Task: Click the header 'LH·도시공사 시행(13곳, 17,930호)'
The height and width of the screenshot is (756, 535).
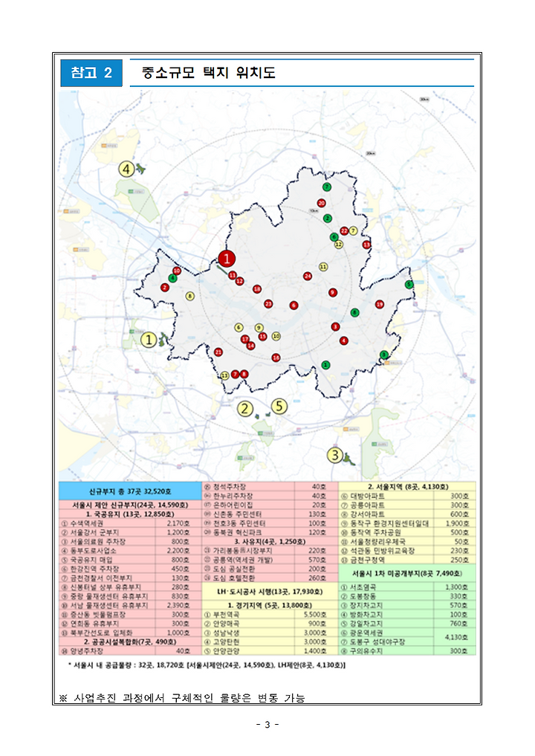Action: [270, 592]
